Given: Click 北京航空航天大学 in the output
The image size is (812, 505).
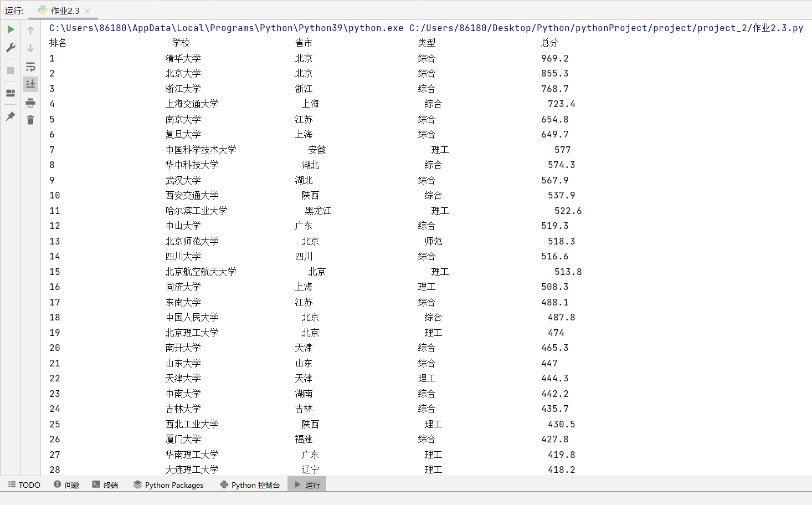Looking at the screenshot, I should (x=201, y=272).
